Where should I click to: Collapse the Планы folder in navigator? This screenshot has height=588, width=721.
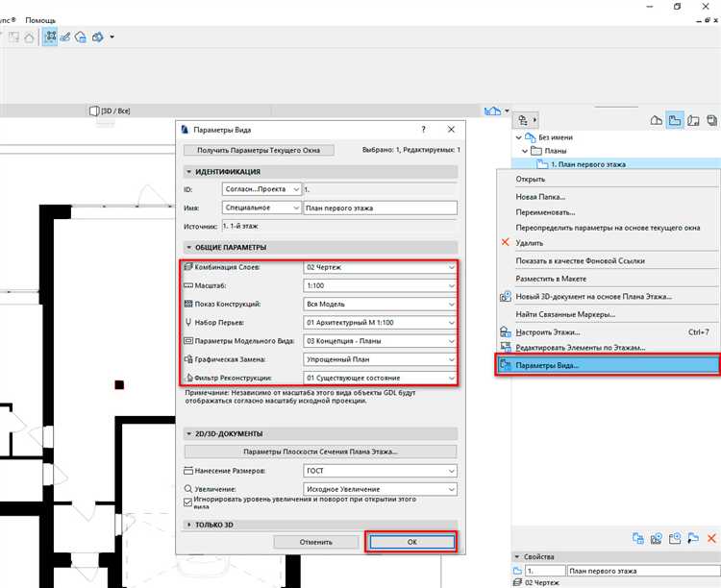(525, 151)
